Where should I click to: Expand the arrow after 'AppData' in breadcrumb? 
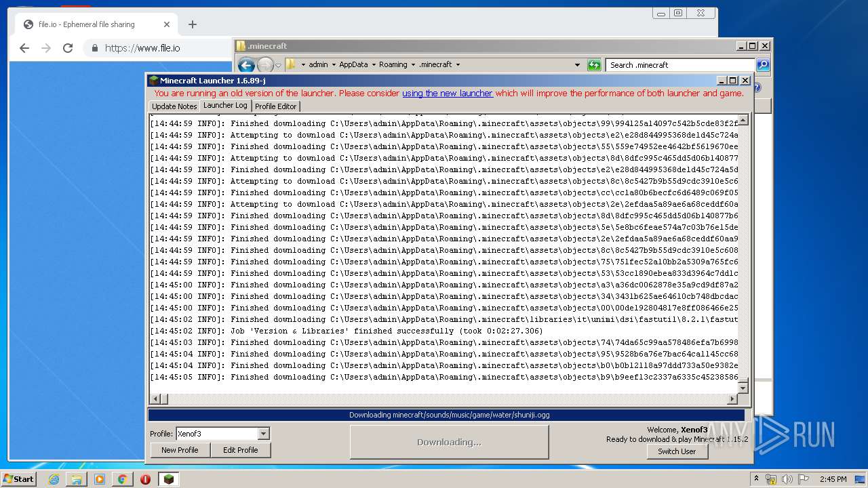tap(373, 65)
